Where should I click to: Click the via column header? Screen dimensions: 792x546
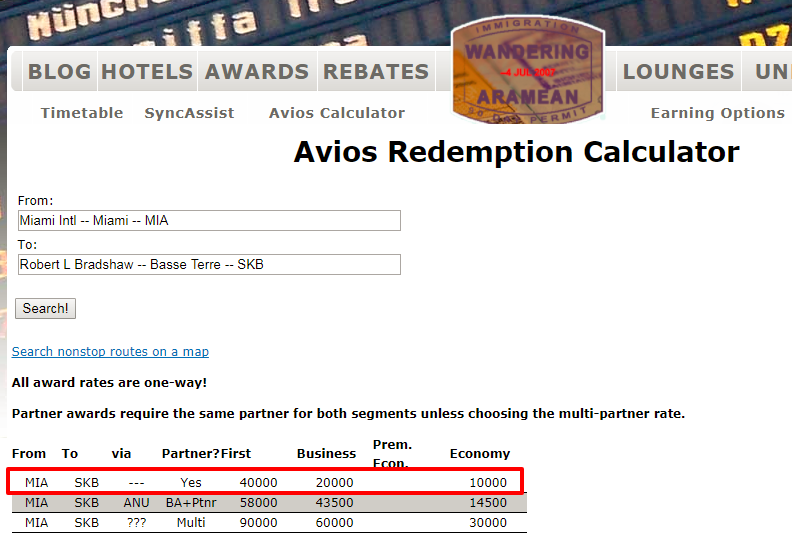coord(121,454)
